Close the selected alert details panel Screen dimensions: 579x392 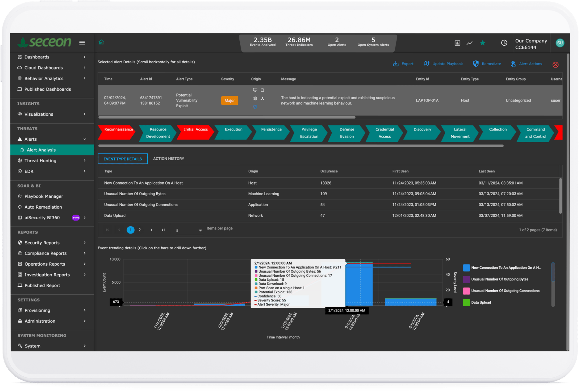click(x=555, y=65)
